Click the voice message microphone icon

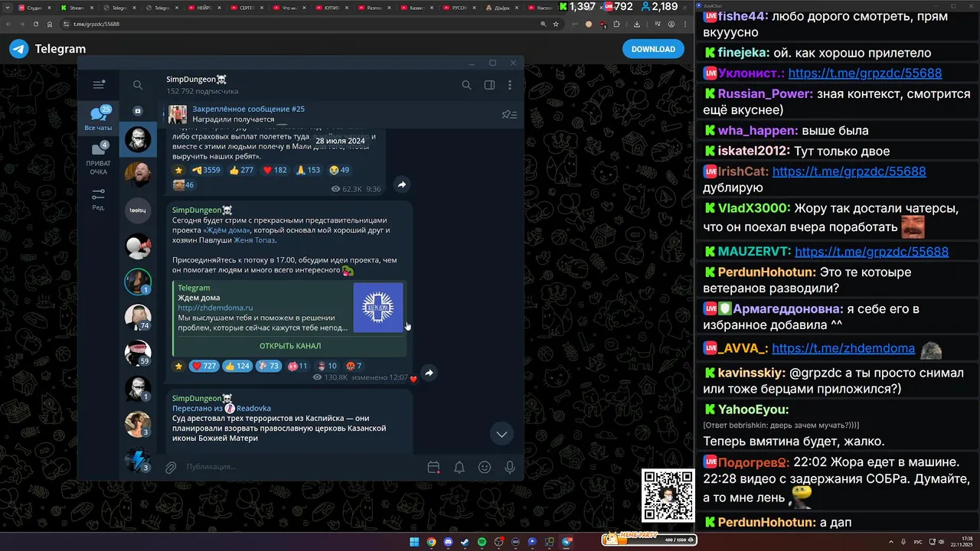[x=510, y=467]
